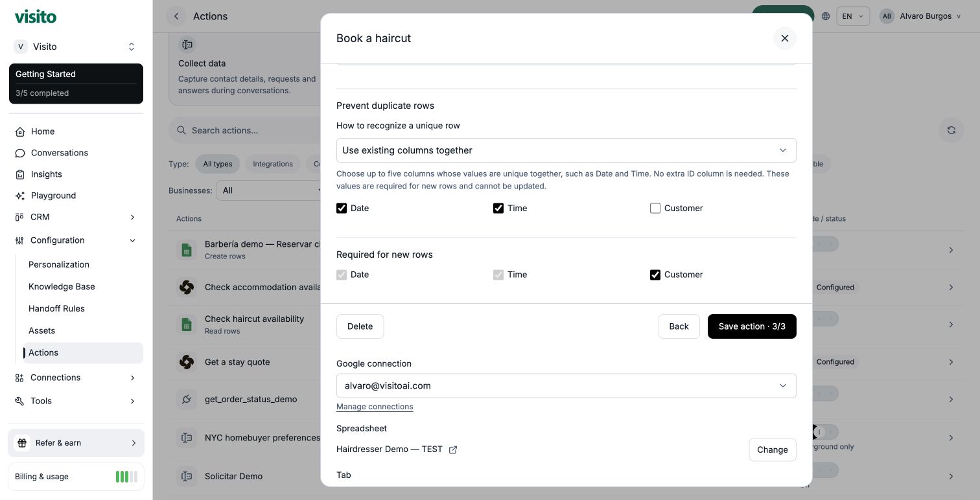Go back using the Actions header arrow
Image resolution: width=980 pixels, height=500 pixels.
pyautogui.click(x=176, y=16)
